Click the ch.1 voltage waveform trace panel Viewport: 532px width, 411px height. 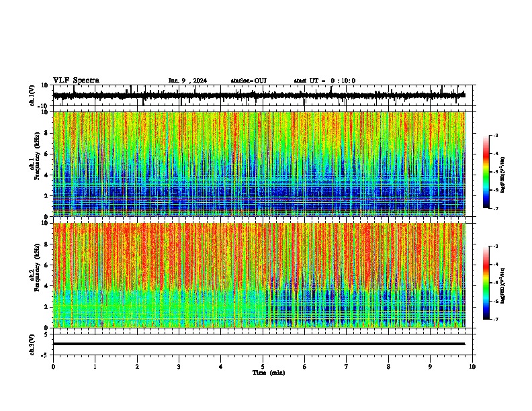click(263, 95)
